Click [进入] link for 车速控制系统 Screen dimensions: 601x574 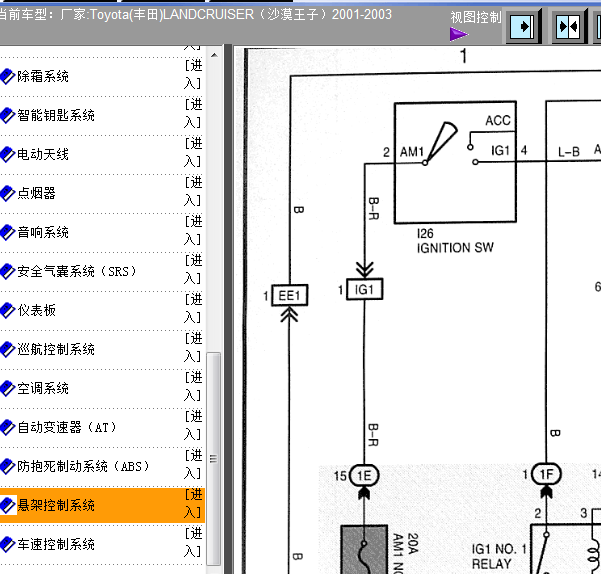pyautogui.click(x=193, y=543)
